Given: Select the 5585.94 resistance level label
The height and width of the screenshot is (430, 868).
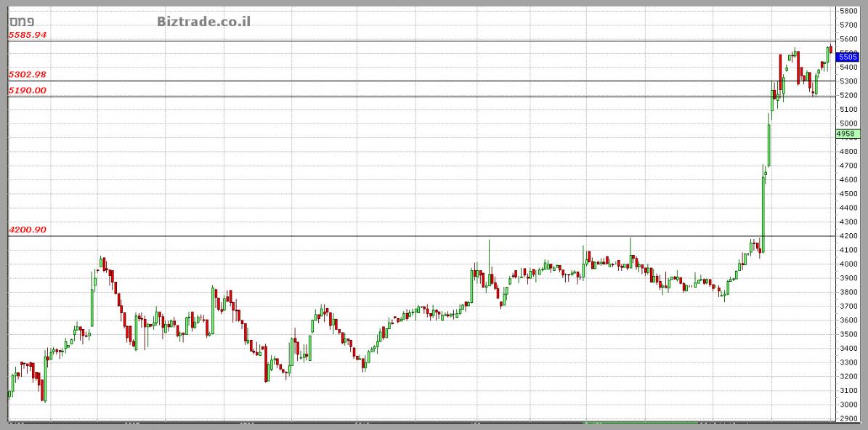Looking at the screenshot, I should 28,35.
